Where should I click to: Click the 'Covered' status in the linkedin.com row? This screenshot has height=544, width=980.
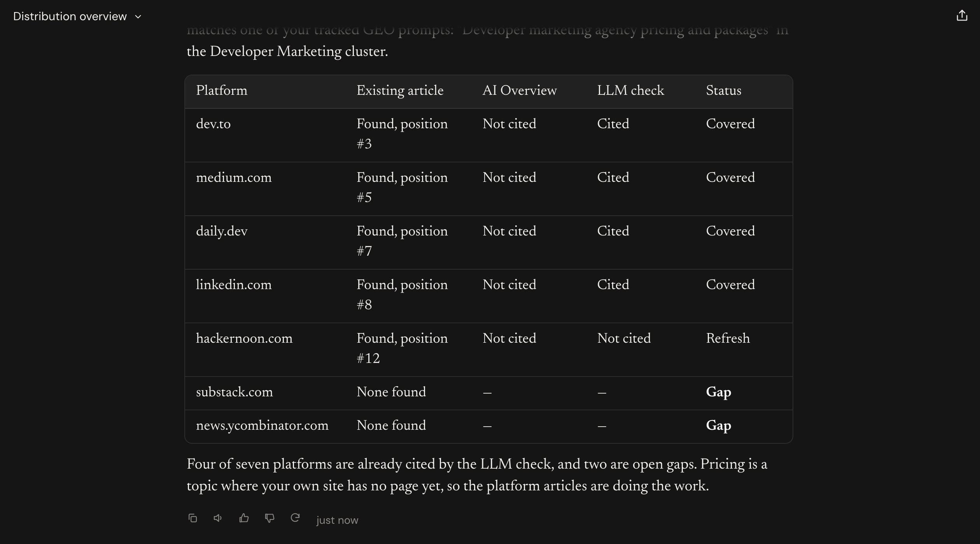click(730, 284)
